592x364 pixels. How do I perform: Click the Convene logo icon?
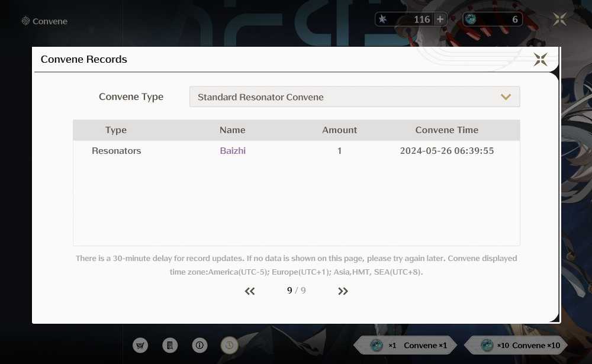(x=25, y=21)
